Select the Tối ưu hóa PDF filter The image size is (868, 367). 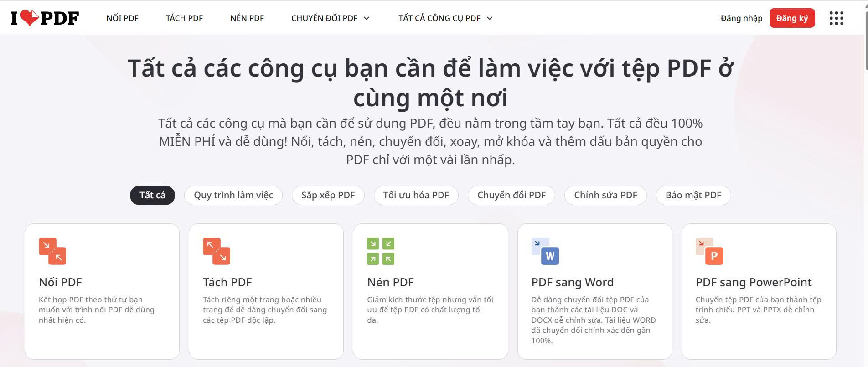pos(416,195)
